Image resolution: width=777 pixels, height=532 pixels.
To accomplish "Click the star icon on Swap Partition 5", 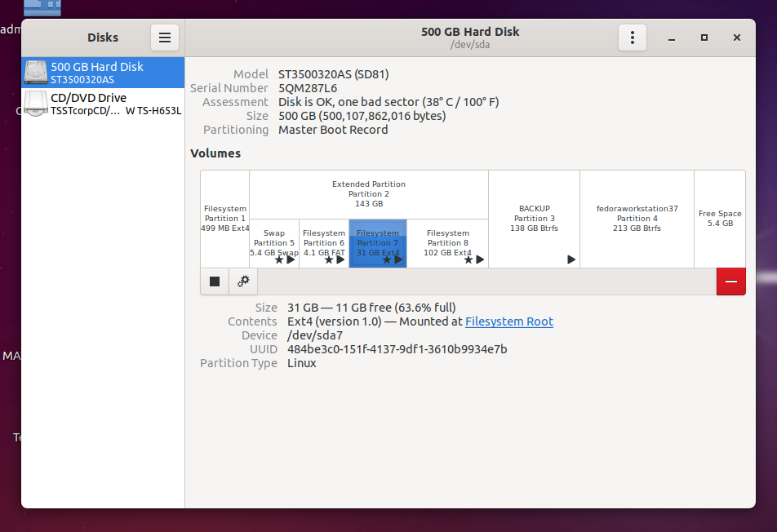I will point(279,259).
